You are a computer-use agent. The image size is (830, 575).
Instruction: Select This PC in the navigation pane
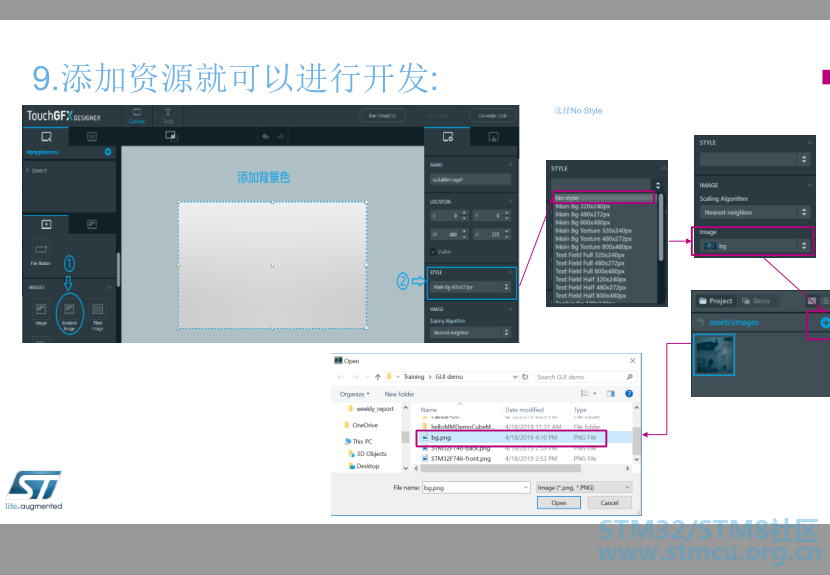[x=358, y=441]
